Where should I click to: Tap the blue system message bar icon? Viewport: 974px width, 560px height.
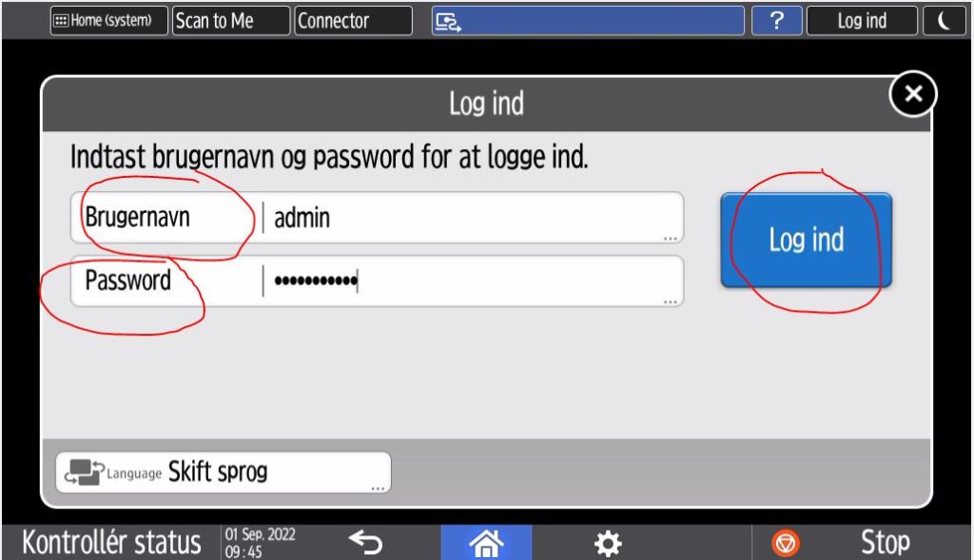[x=448, y=22]
